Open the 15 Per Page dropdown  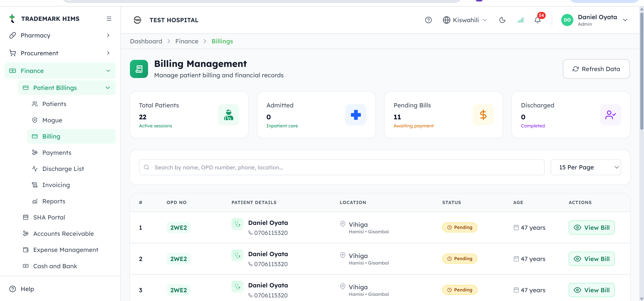(585, 167)
